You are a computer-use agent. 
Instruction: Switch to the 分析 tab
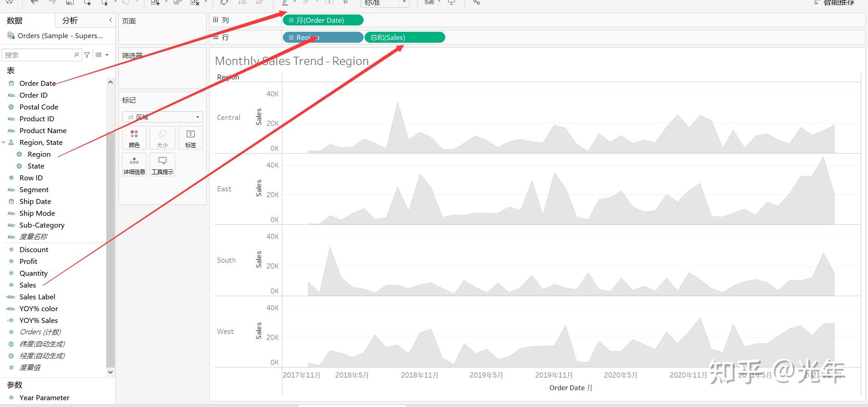click(70, 20)
